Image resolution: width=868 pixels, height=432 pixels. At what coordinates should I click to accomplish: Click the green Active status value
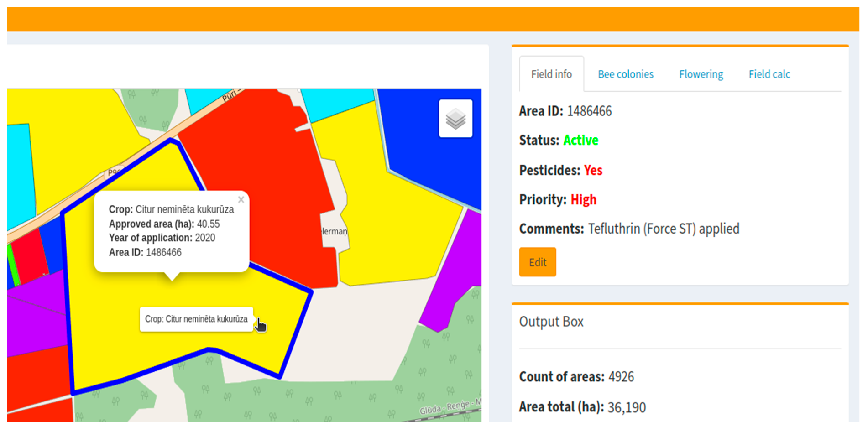tap(580, 141)
